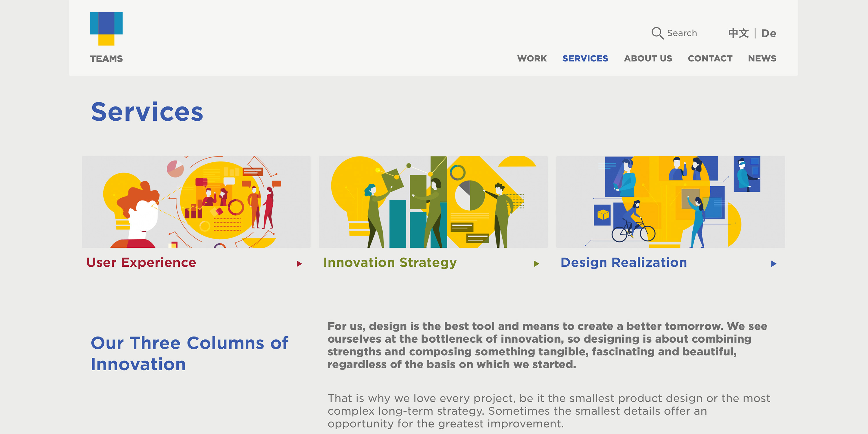The width and height of the screenshot is (868, 434).
Task: Click the Services page heading
Action: tap(147, 112)
